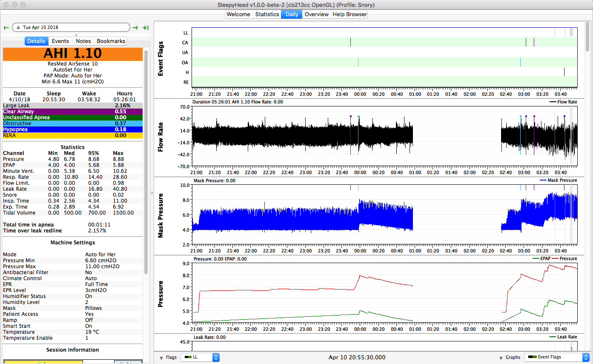
Task: Click the purple Clear Airway row
Action: click(73, 111)
